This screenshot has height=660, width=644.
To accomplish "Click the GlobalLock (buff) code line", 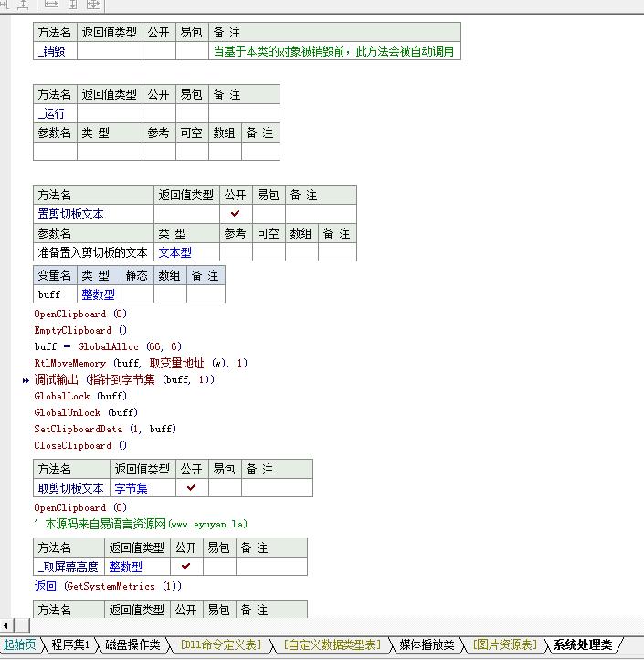I will click(80, 396).
